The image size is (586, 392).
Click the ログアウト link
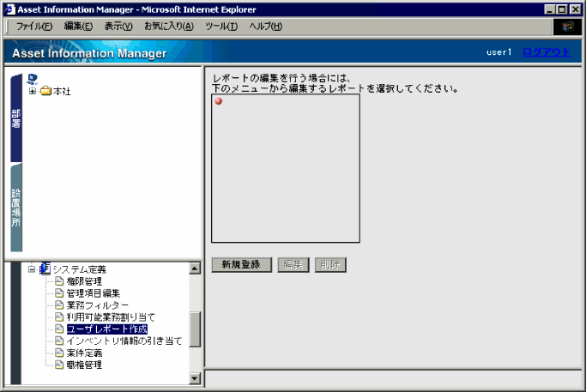(547, 52)
